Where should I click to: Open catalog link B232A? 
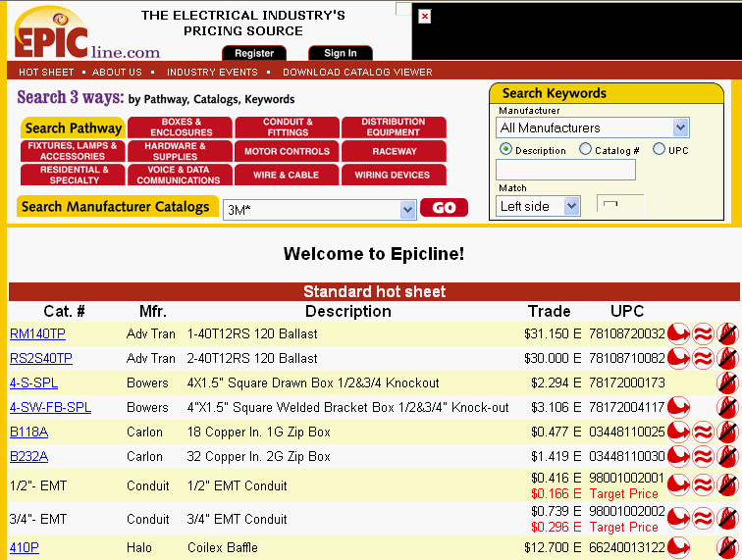click(28, 457)
